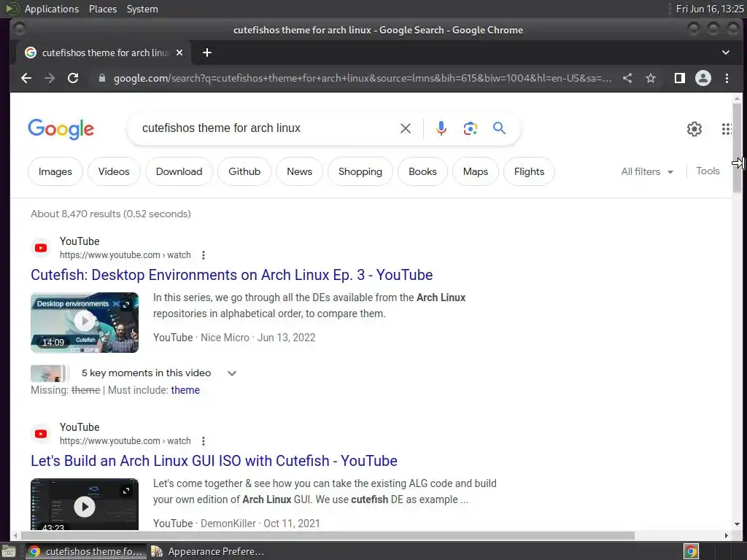Image resolution: width=747 pixels, height=560 pixels.
Task: Click the scroll-down arrow of vertical scrollbar
Action: (737, 524)
